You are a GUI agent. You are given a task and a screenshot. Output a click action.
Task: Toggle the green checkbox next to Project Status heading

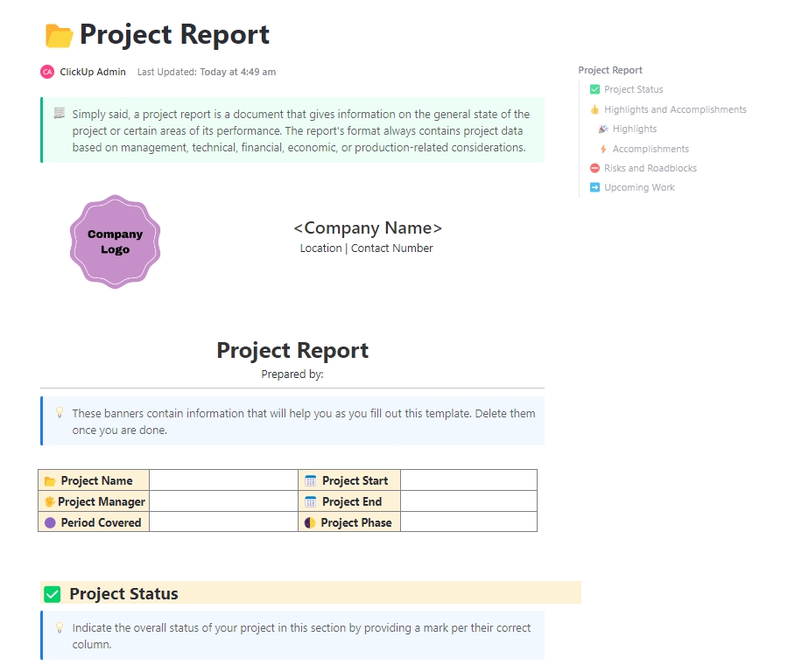(53, 593)
